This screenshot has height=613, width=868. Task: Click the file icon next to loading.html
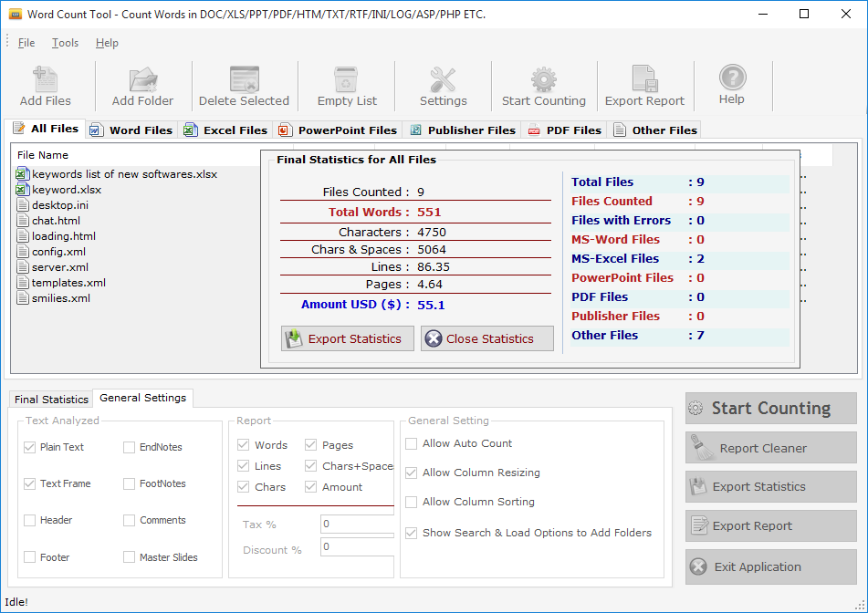[x=23, y=236]
